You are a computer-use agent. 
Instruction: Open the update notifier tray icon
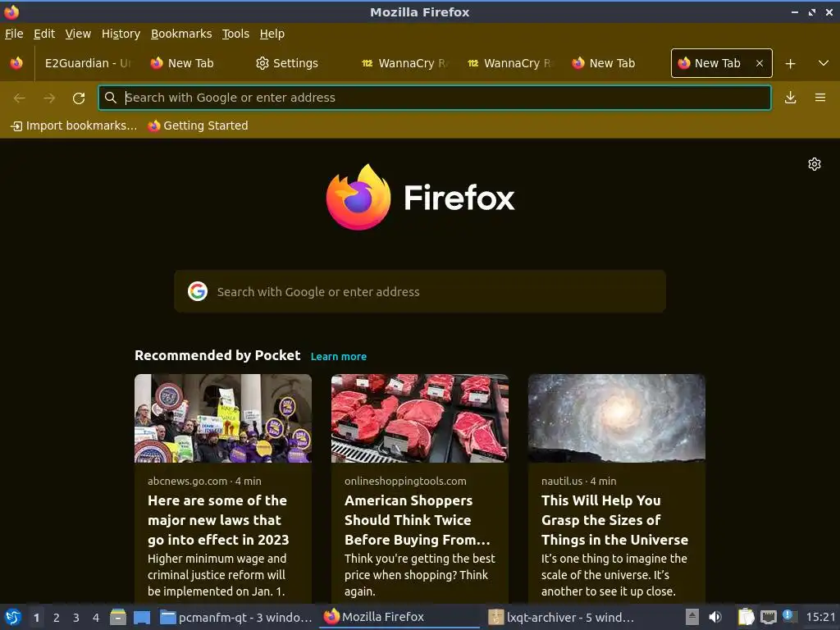point(789,616)
